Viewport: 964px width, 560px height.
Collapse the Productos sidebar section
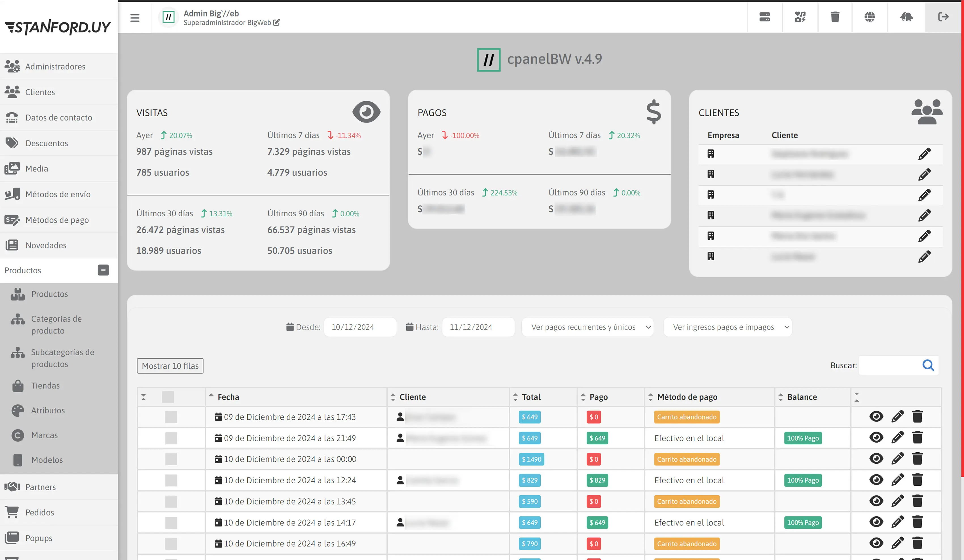click(103, 270)
